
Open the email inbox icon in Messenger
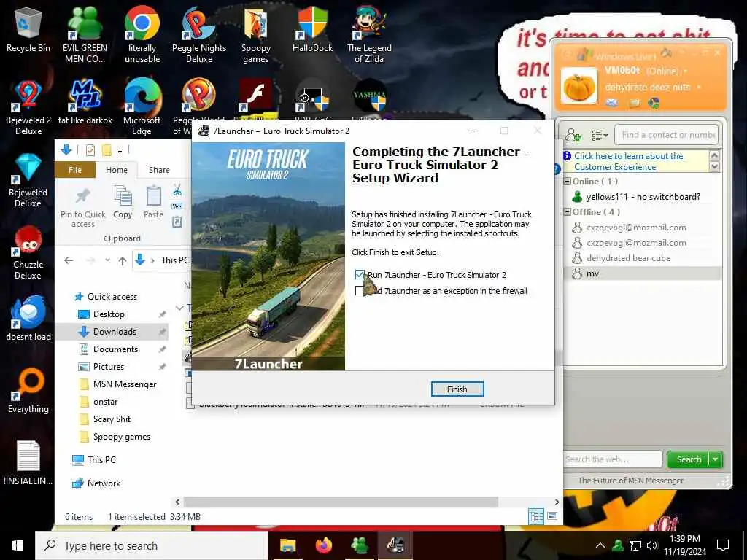point(612,103)
